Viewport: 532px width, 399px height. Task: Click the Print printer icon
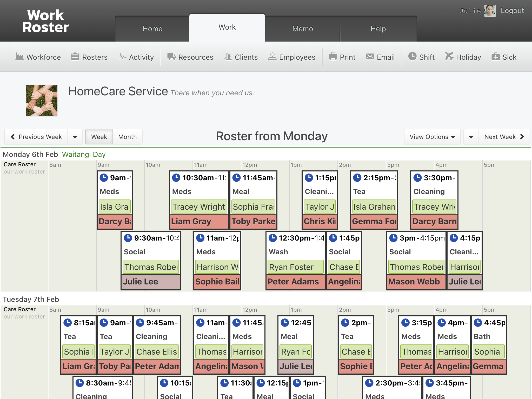[x=333, y=57]
